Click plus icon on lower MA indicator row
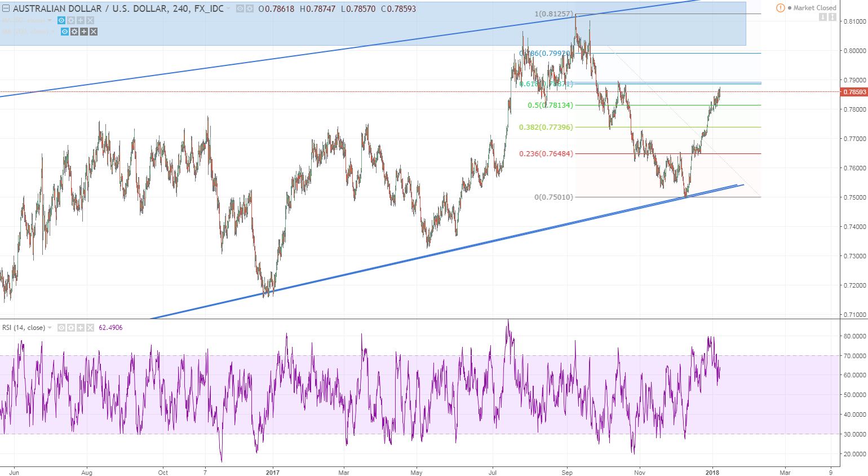Image resolution: width=868 pixels, height=476 pixels. 84,32
